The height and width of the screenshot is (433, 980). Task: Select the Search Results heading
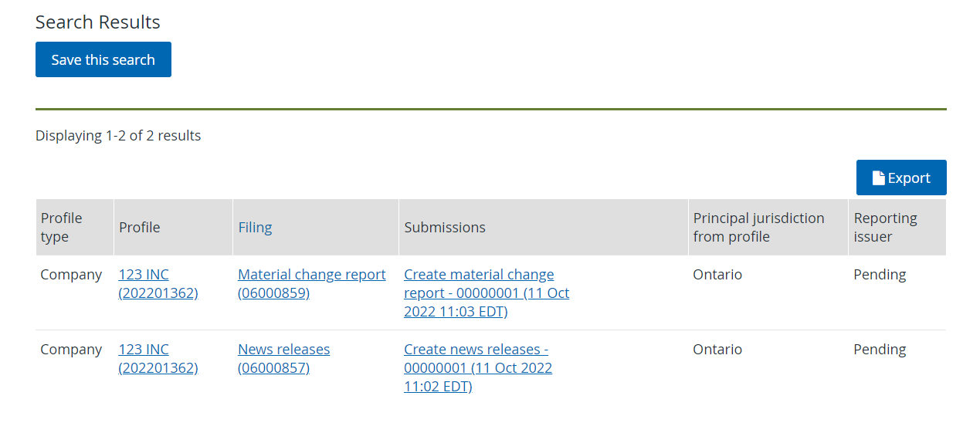[x=98, y=22]
